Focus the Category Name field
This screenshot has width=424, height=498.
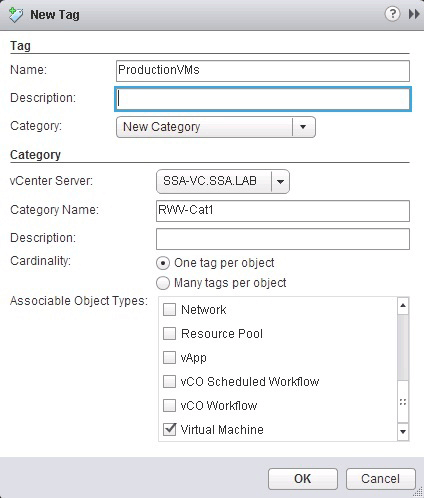(x=283, y=211)
